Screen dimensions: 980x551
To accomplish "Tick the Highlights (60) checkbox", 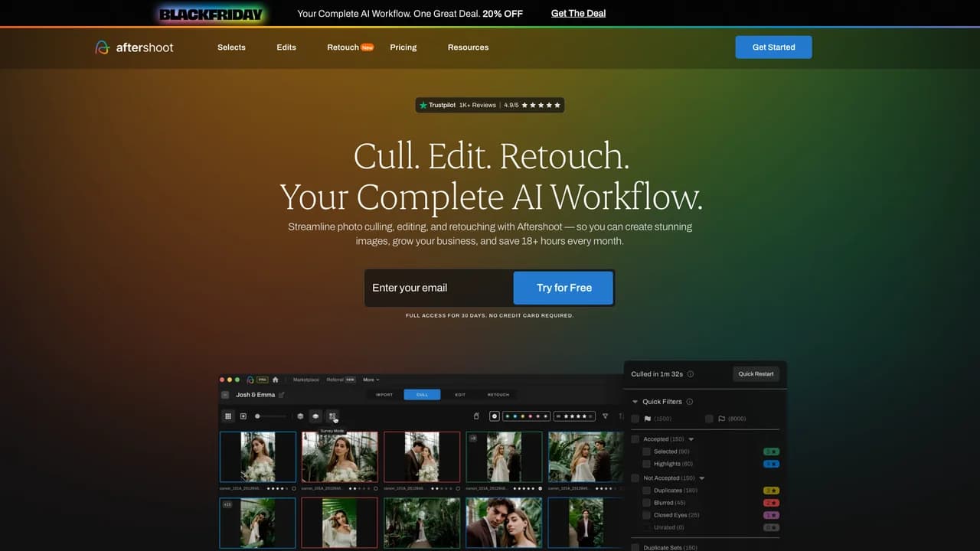I will [x=647, y=464].
